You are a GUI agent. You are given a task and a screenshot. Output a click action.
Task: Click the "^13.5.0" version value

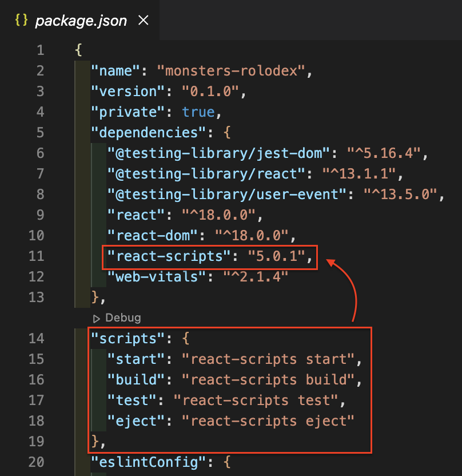click(400, 195)
